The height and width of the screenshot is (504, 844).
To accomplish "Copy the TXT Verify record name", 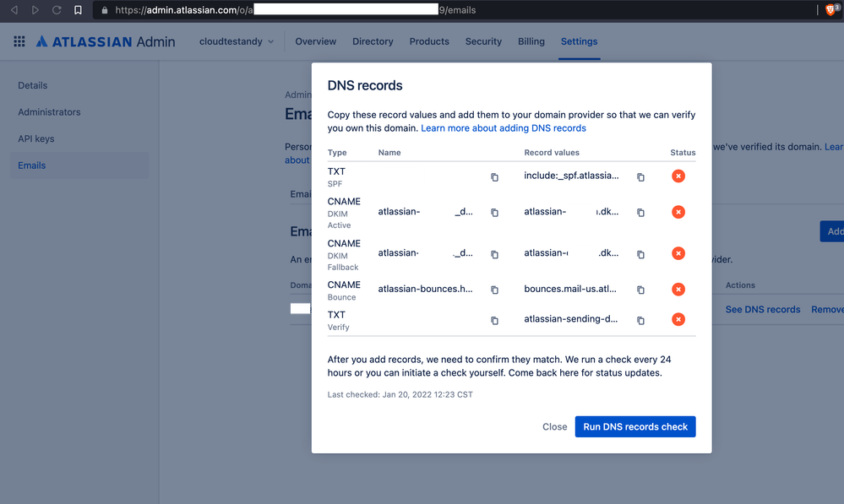I will click(x=494, y=321).
